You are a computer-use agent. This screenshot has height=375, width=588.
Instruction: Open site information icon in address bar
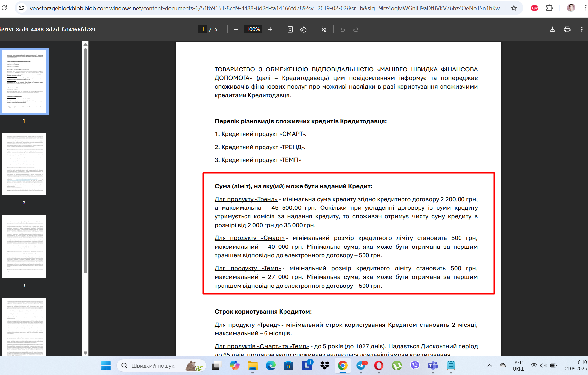pos(22,8)
